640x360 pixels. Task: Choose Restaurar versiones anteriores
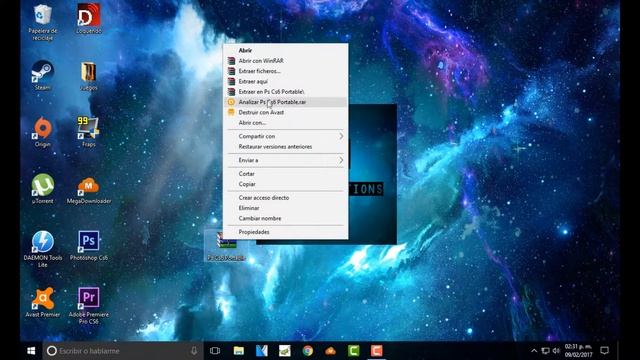click(286, 147)
